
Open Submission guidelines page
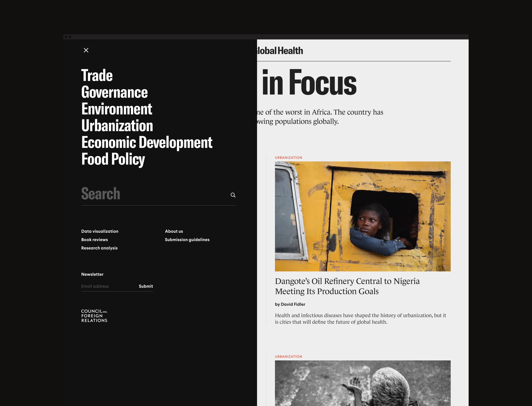[187, 240]
